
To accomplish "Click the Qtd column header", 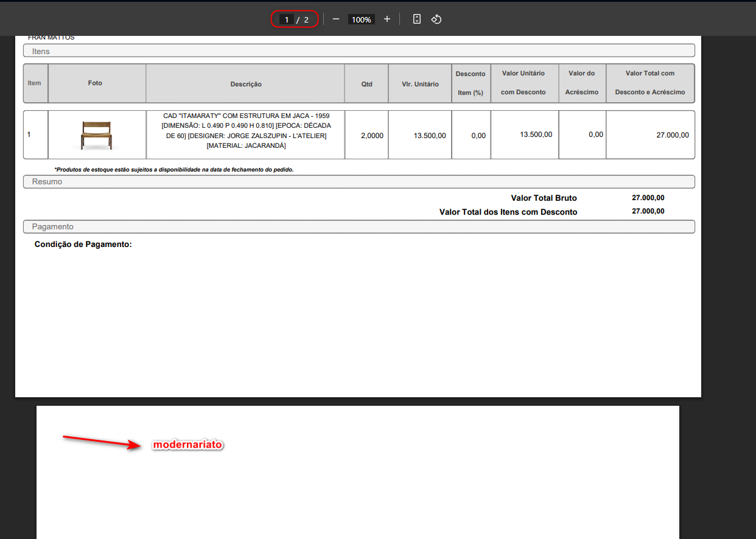I will pyautogui.click(x=366, y=84).
